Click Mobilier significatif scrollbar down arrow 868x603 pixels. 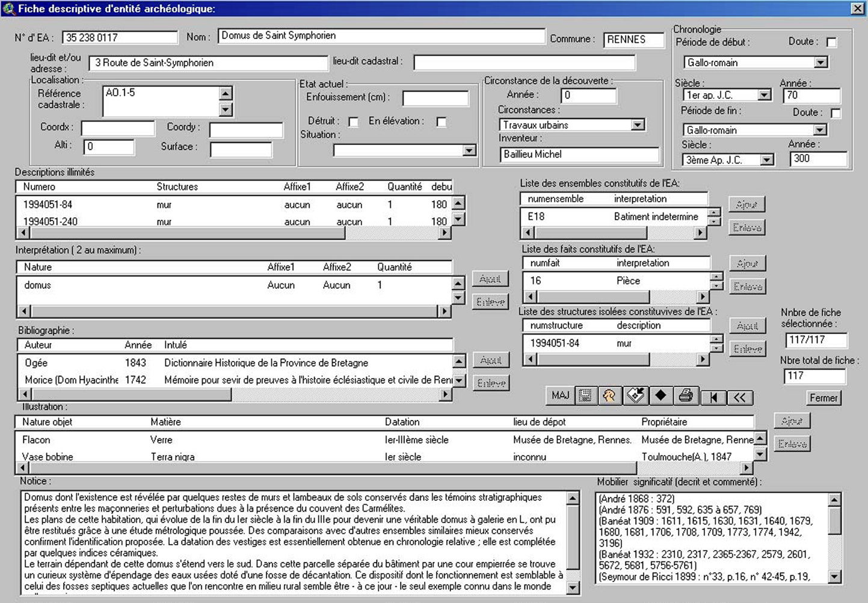point(834,577)
